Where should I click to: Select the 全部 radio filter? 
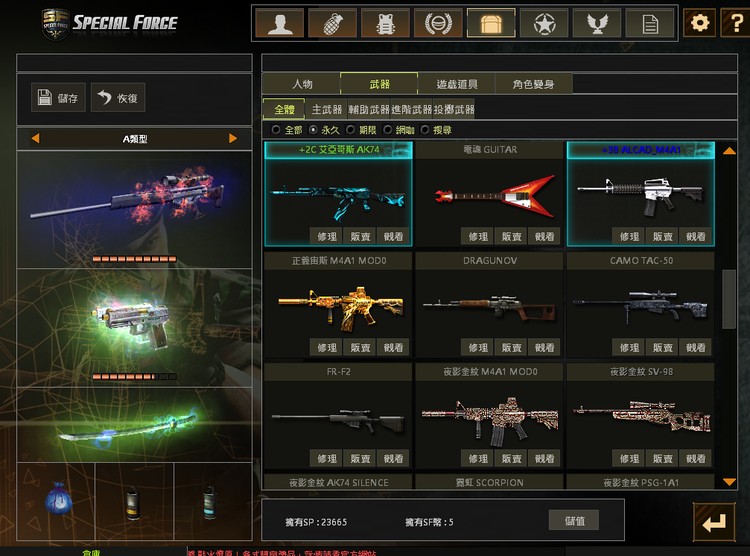(x=276, y=130)
